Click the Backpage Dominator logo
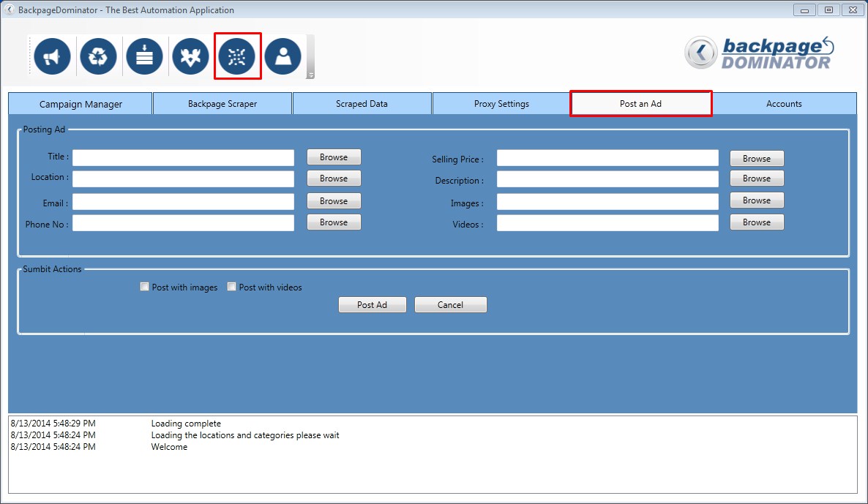The height and width of the screenshot is (504, 868). 761,53
